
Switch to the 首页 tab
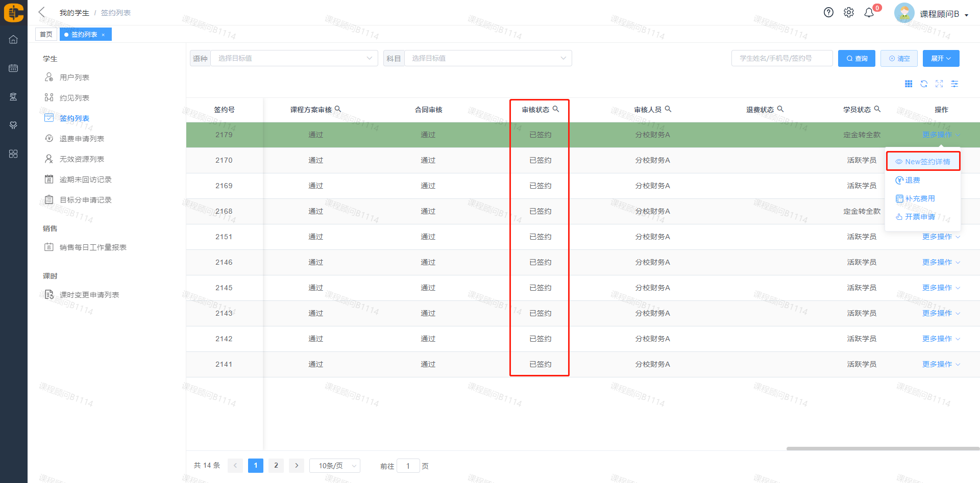[x=46, y=34]
